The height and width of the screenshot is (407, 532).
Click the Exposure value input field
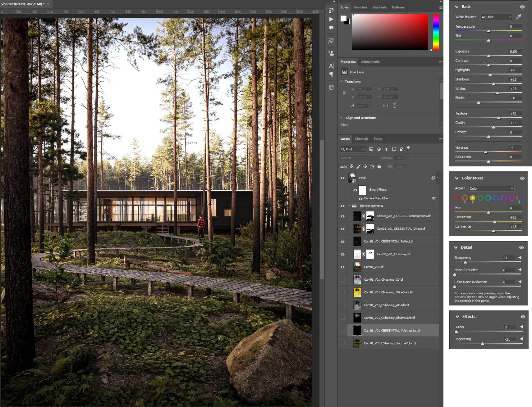pyautogui.click(x=515, y=52)
